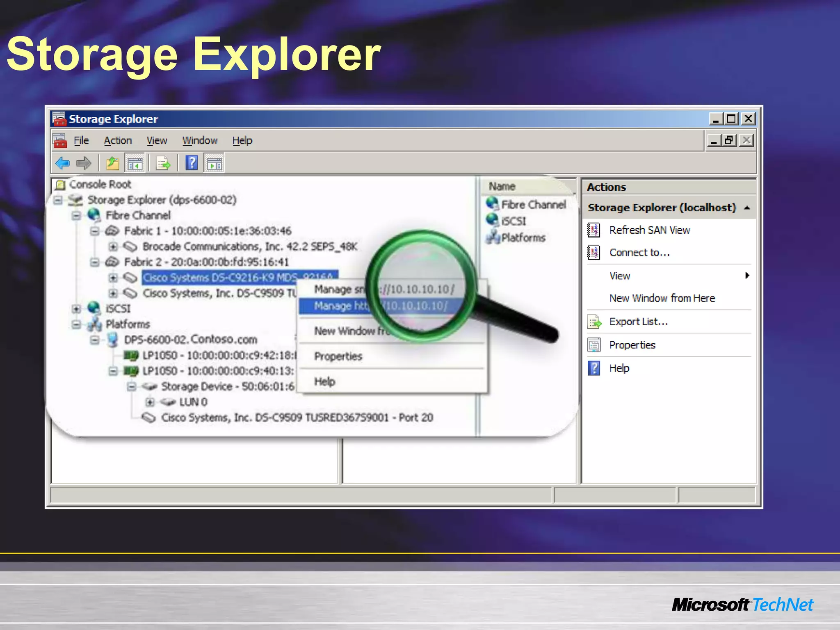Click the Storage Explorer icon in menu bar
This screenshot has width=840, height=630.
60,141
